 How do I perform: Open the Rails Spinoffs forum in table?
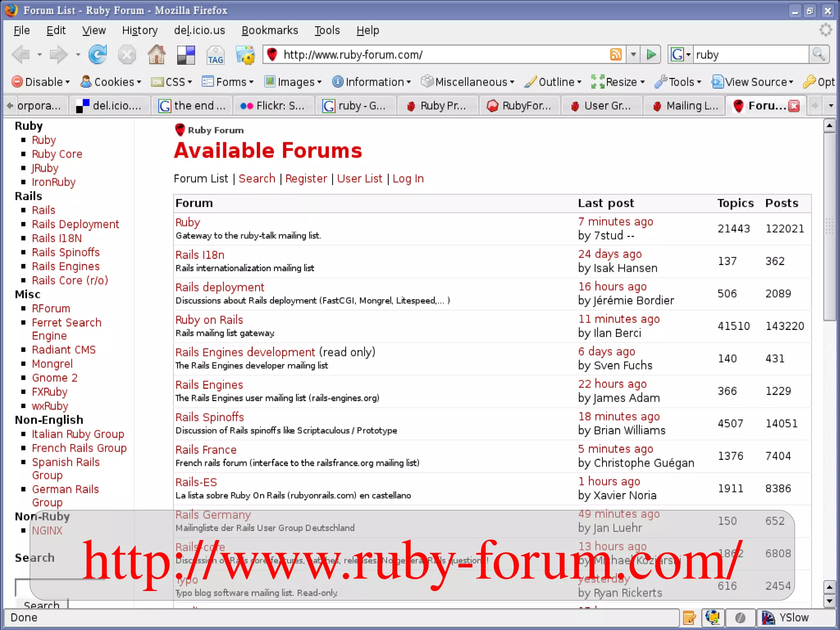tap(210, 417)
